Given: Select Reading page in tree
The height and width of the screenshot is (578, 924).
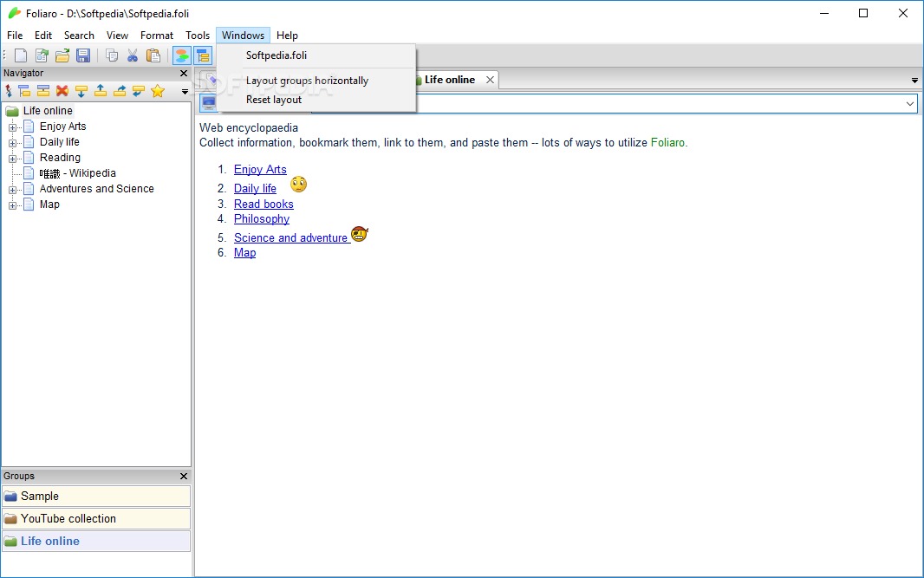Looking at the screenshot, I should (60, 158).
